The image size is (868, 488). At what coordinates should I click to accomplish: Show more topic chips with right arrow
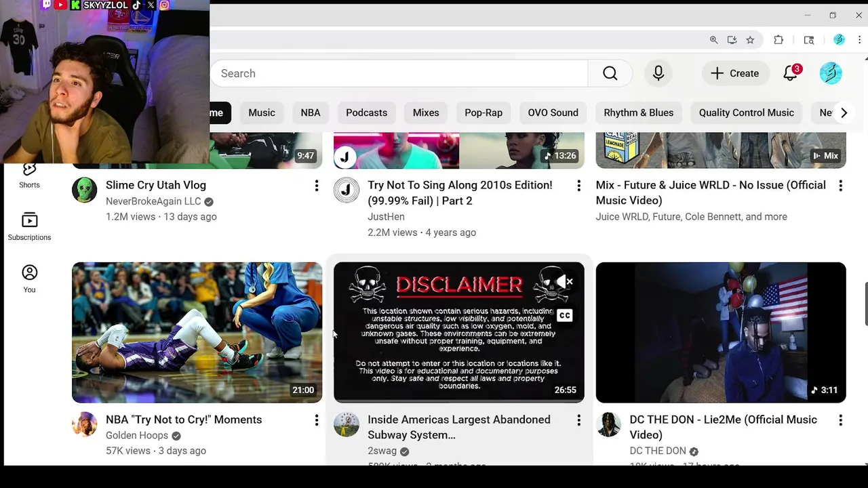click(844, 113)
